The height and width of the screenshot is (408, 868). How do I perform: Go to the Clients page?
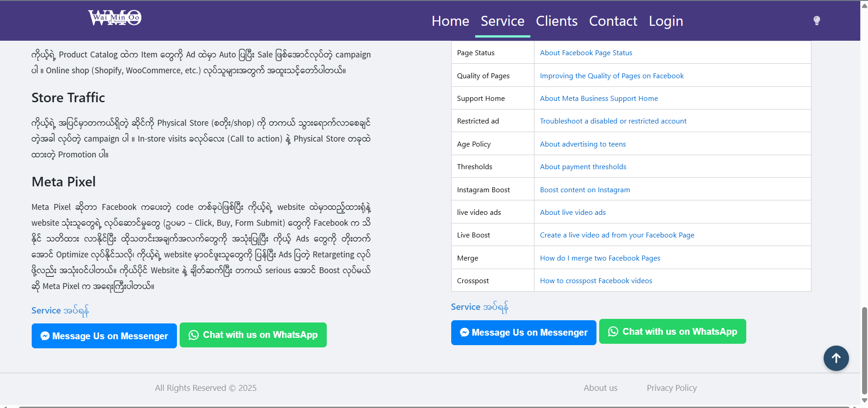tap(556, 21)
